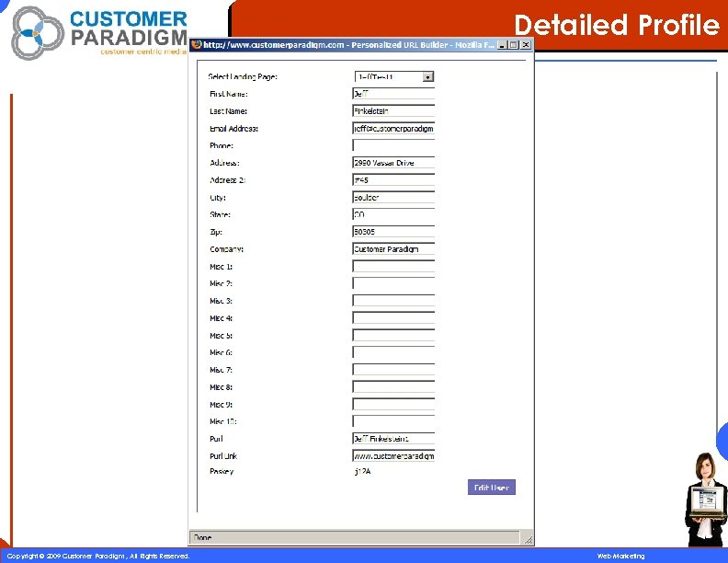728x563 pixels.
Task: Click the Zip field with 80305
Action: point(393,231)
